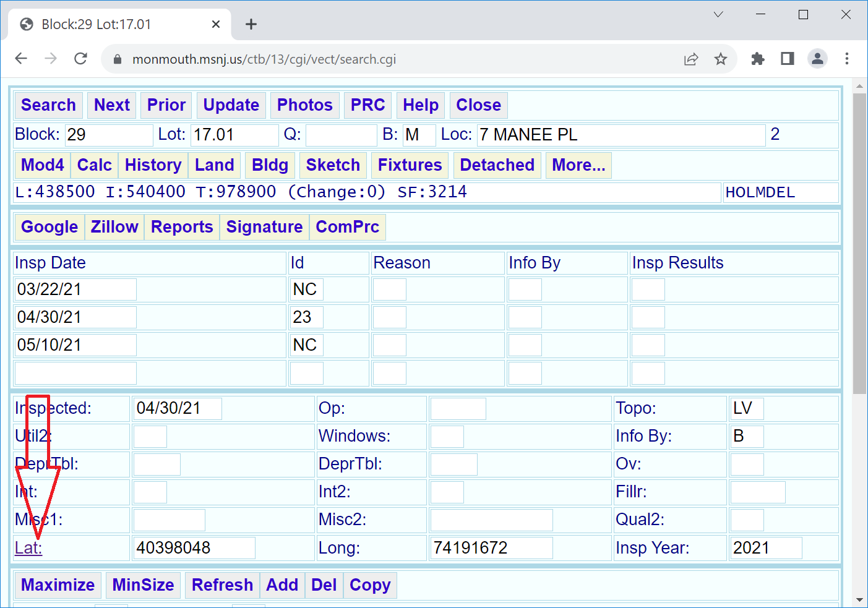Click Inspected field 04/30/21
The image size is (868, 608).
(x=178, y=408)
